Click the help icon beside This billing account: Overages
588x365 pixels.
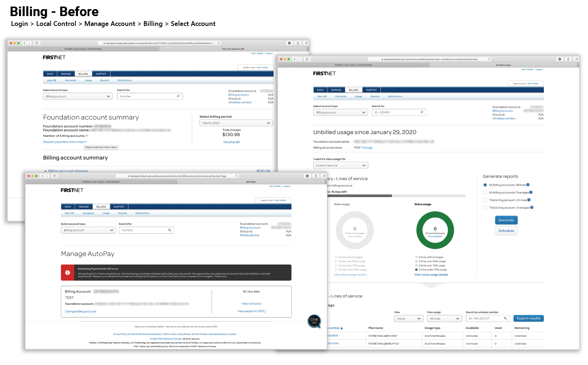click(532, 208)
